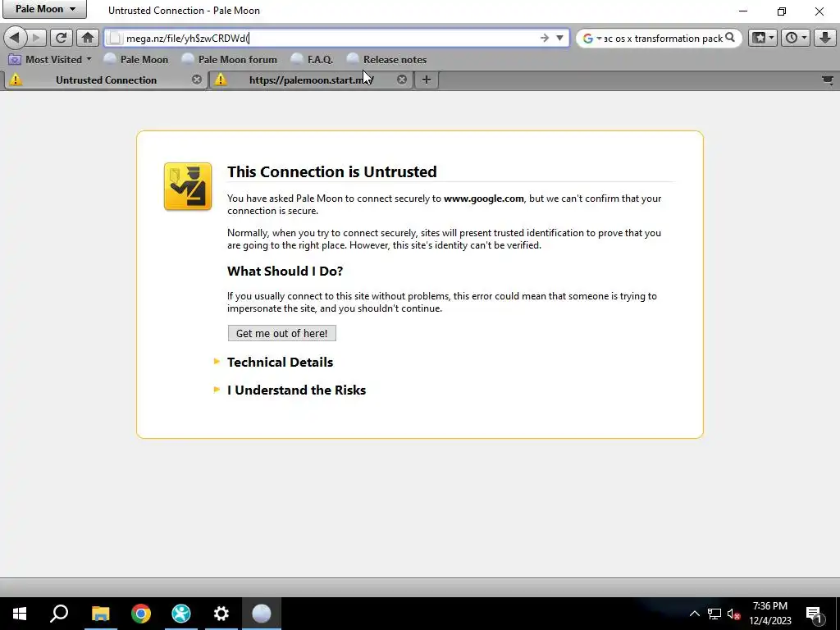Open the blue figure app on taskbar
This screenshot has width=840, height=630.
tap(181, 614)
